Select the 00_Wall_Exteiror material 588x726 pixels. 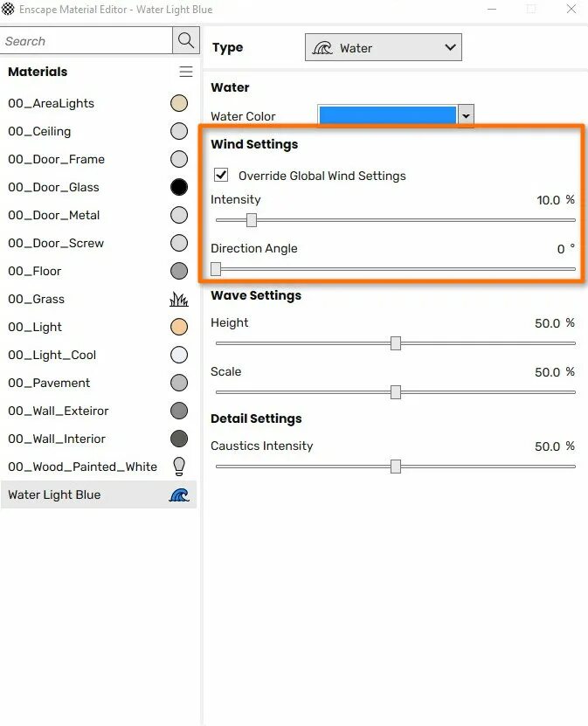click(98, 411)
